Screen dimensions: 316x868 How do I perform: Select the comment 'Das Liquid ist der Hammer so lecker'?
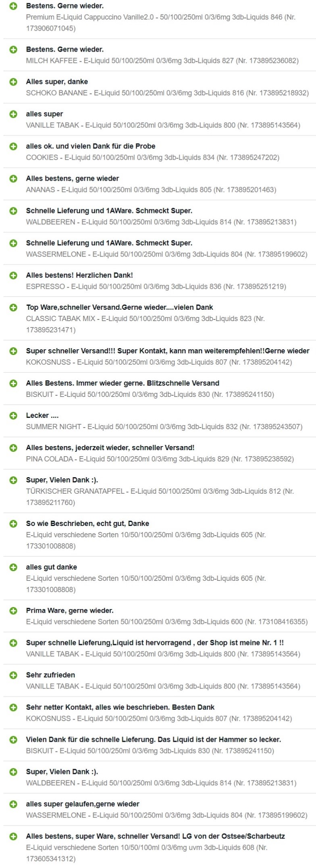154,739
